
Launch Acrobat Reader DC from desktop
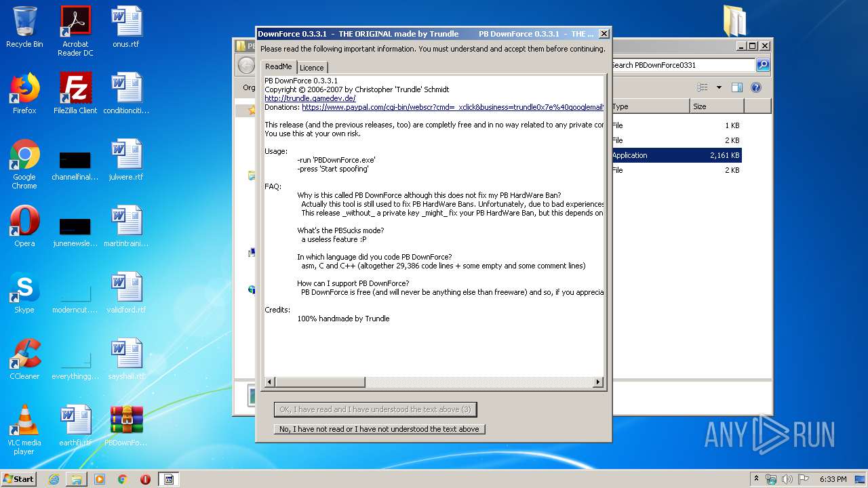point(75,31)
